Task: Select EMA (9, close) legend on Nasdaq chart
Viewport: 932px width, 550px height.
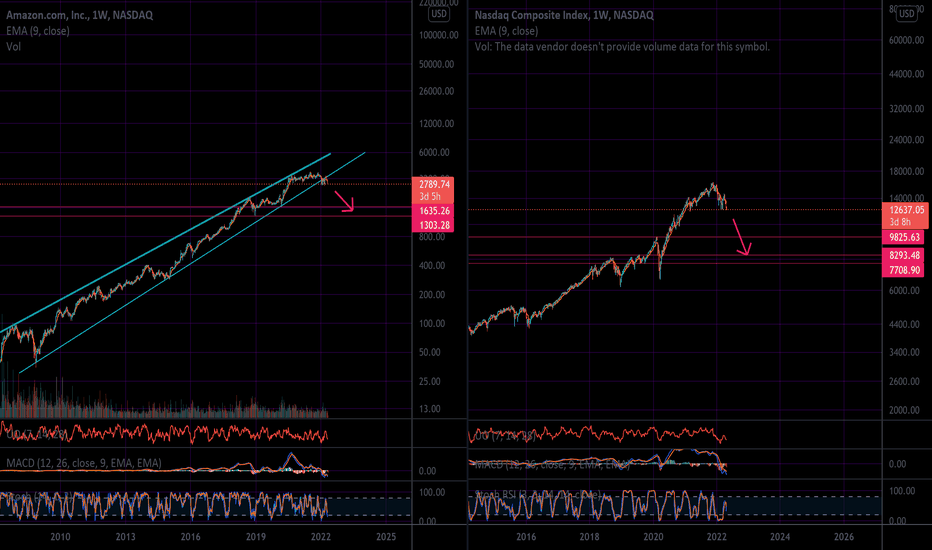Action: (506, 31)
